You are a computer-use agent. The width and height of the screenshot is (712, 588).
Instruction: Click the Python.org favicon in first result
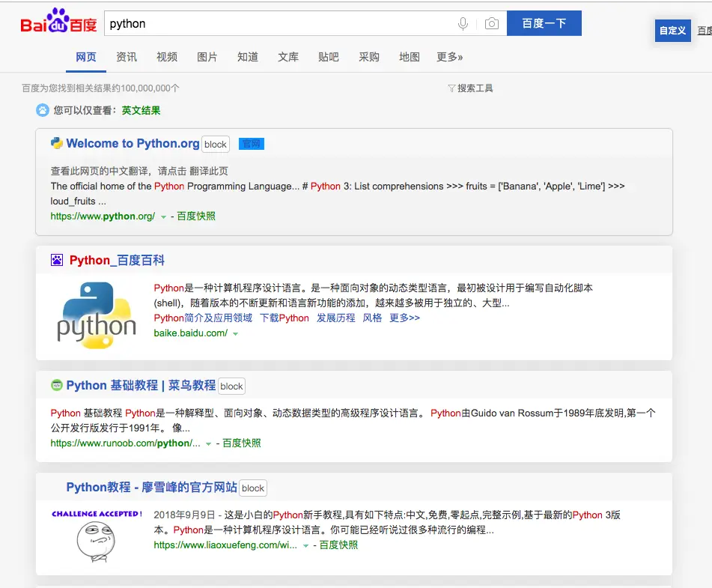(x=57, y=142)
